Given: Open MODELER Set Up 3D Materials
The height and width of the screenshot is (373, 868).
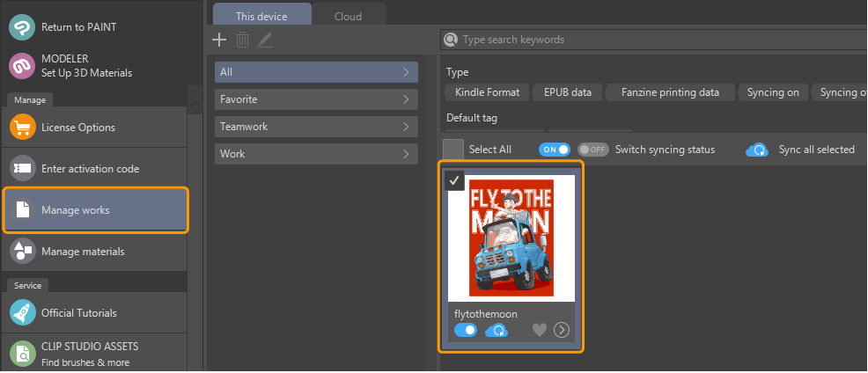Looking at the screenshot, I should click(x=94, y=66).
